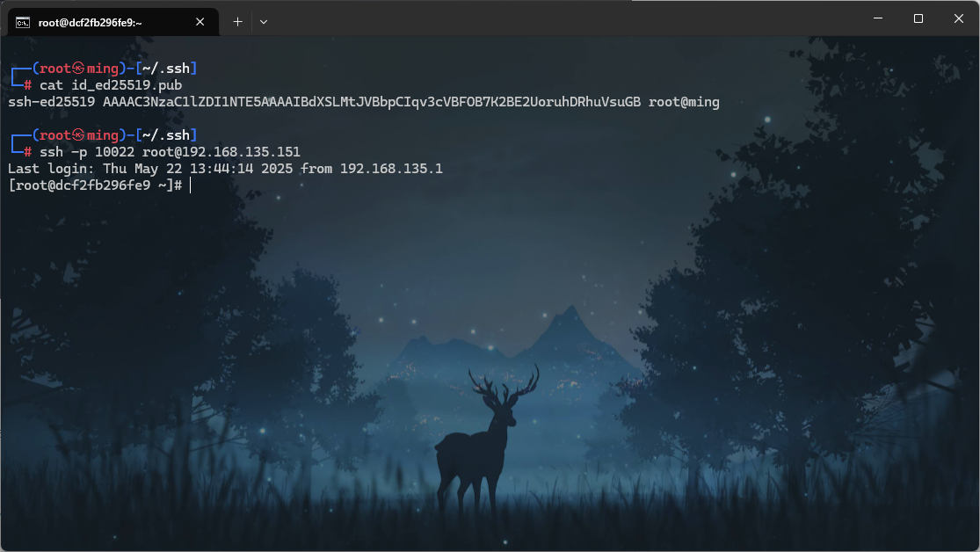Click the second ~/.ssh path in prompt
The image size is (980, 552).
(165, 135)
